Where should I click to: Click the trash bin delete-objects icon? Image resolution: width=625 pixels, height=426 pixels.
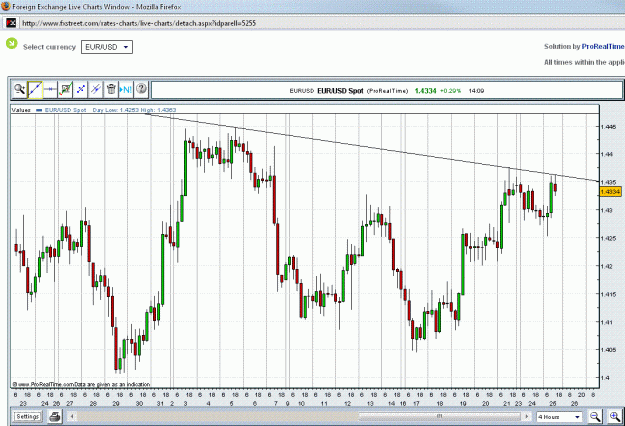pyautogui.click(x=111, y=89)
